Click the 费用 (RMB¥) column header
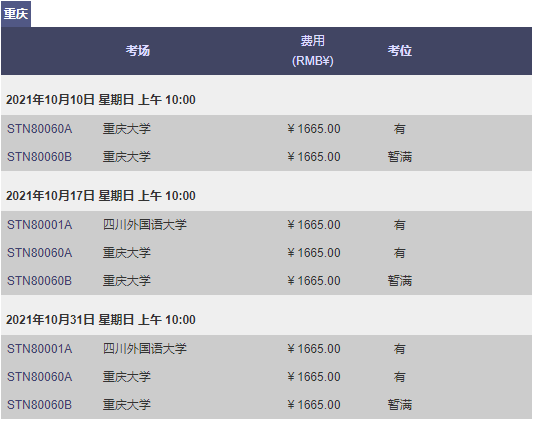 (313, 51)
